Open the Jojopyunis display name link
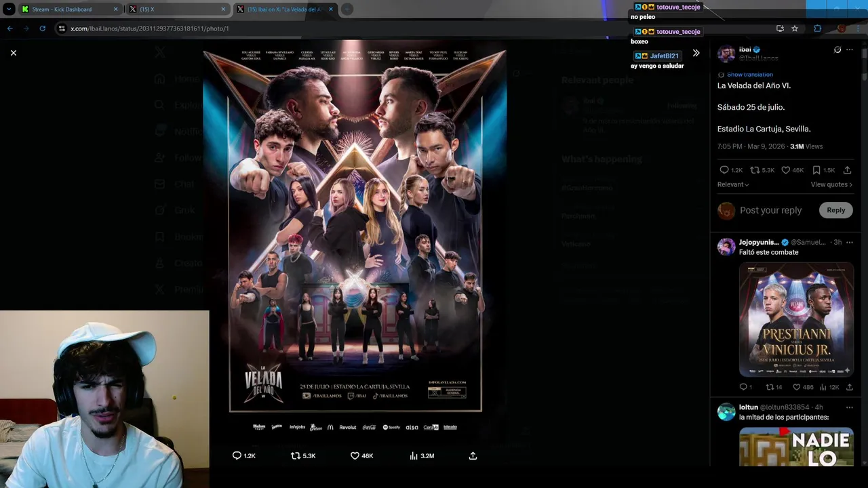Screen dimensions: 868x488 coord(759,242)
